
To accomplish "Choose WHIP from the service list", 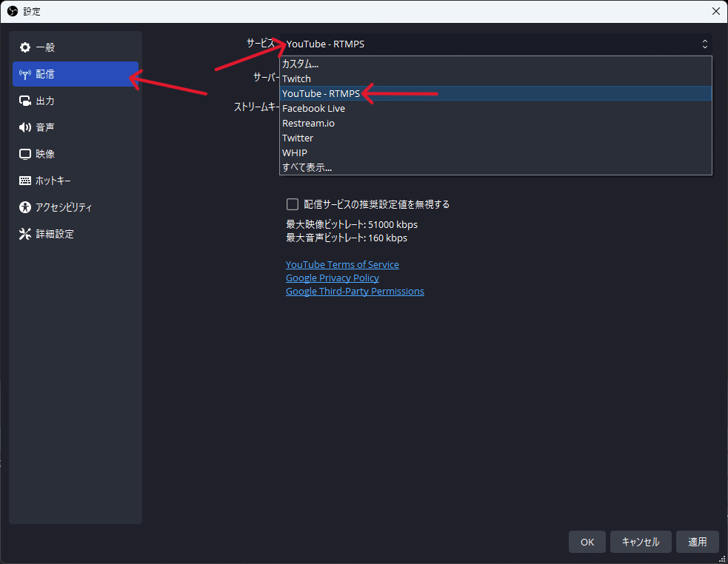I will [x=496, y=153].
